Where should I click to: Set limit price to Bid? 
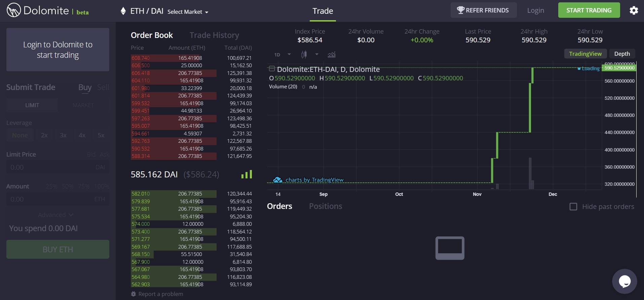pyautogui.click(x=91, y=155)
